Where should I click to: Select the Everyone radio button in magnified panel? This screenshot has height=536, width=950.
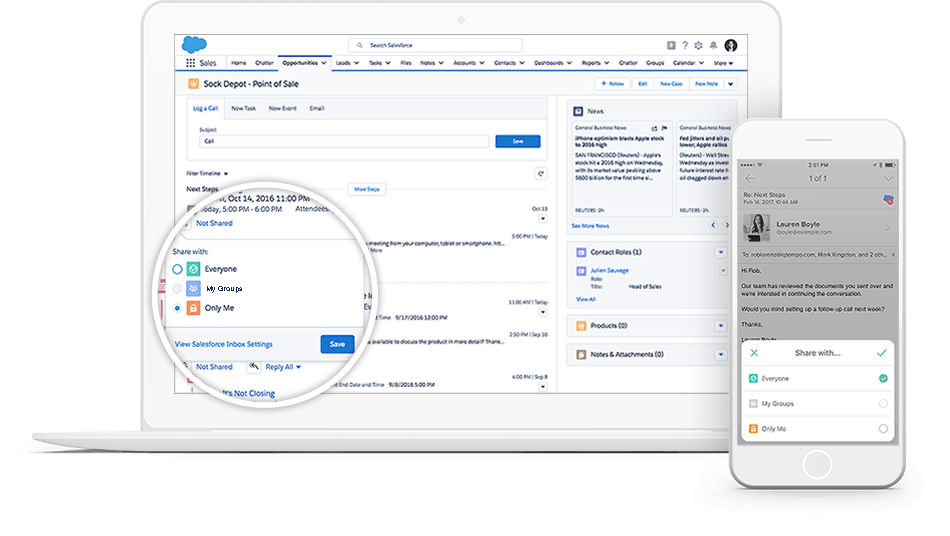(177, 269)
